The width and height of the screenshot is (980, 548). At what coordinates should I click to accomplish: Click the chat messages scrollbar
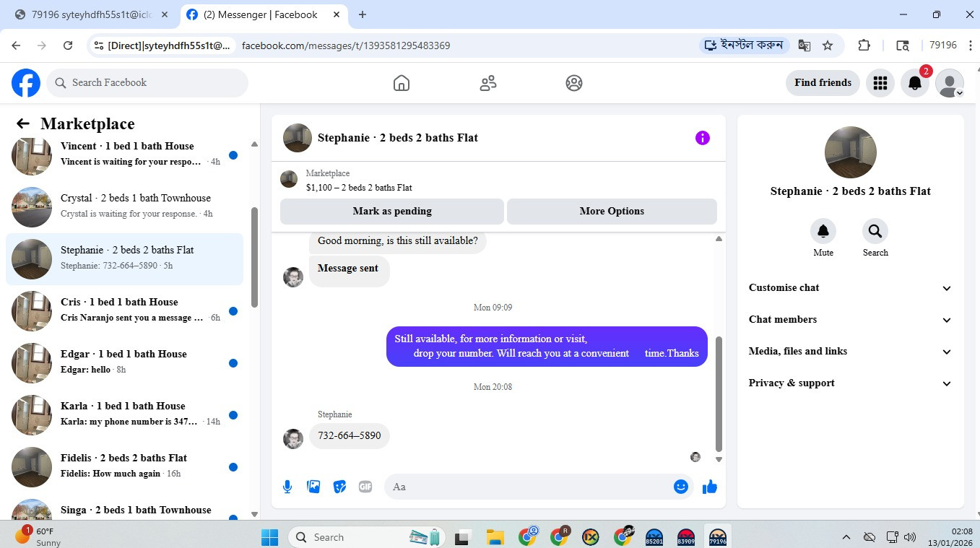(719, 393)
